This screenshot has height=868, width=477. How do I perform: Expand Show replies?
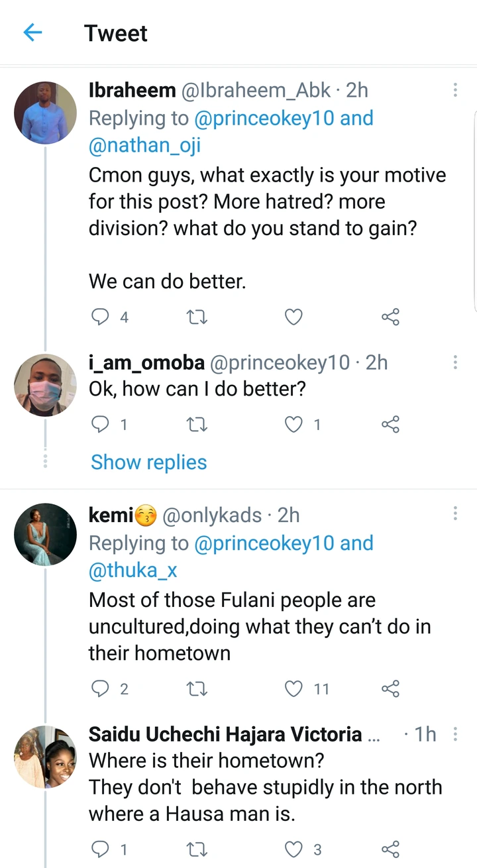[x=149, y=462]
